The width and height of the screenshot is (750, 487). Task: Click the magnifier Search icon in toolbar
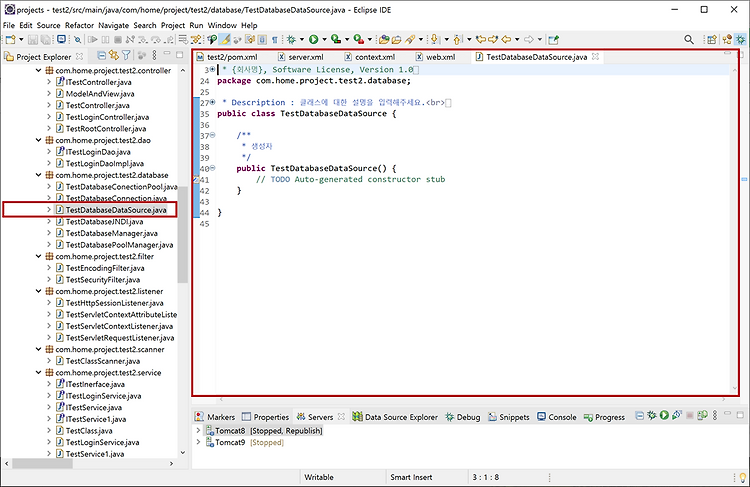[689, 40]
